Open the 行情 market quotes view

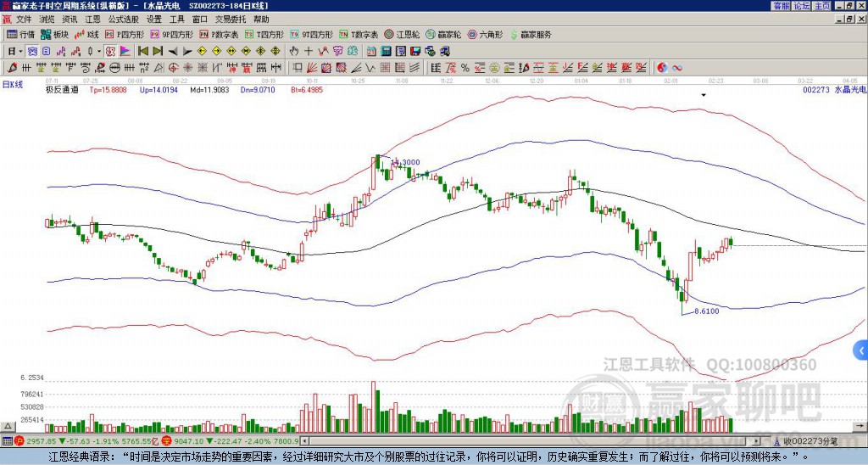point(20,34)
